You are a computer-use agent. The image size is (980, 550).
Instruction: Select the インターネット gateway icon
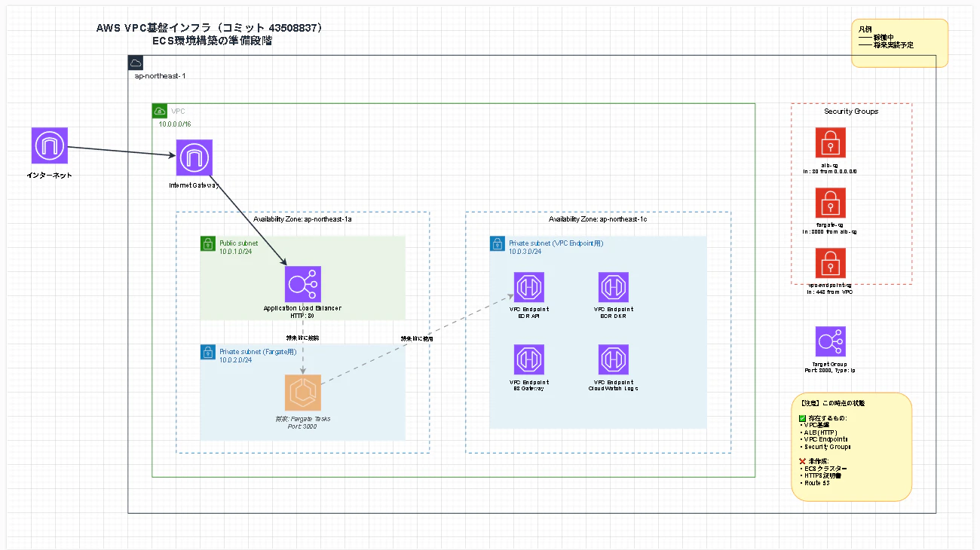[51, 145]
